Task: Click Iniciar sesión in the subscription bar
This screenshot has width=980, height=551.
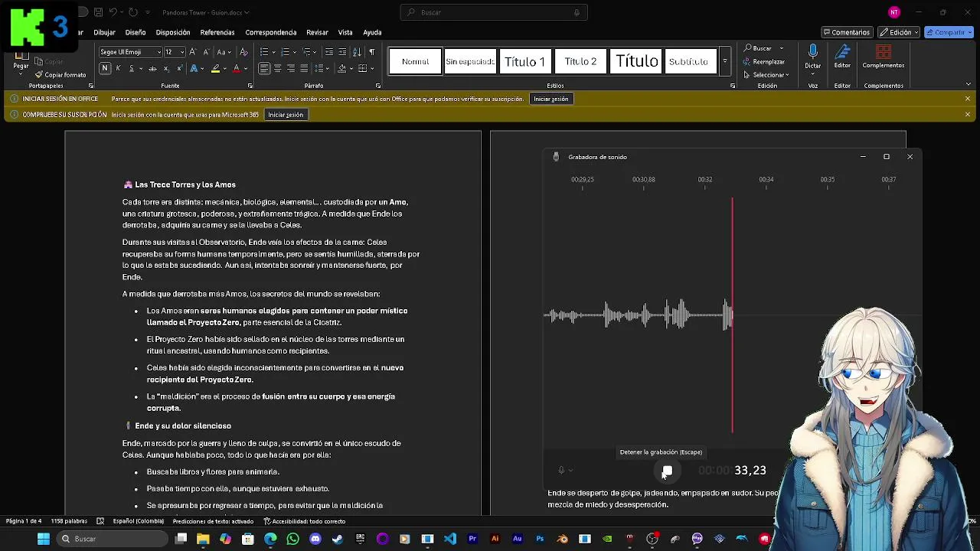Action: click(x=286, y=115)
